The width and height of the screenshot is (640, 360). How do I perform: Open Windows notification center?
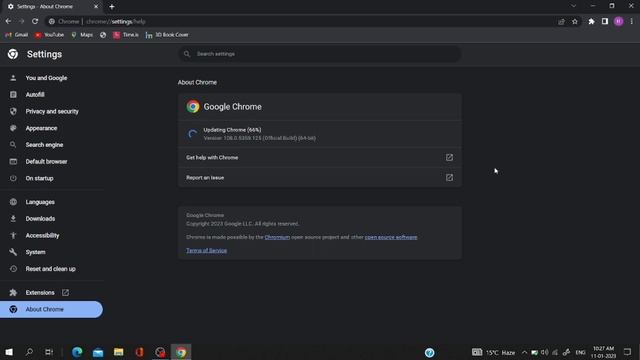pyautogui.click(x=627, y=352)
